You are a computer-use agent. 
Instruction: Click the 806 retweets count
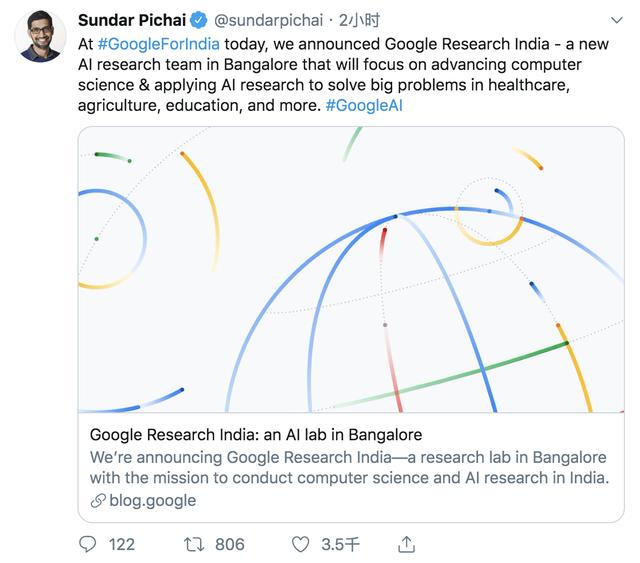[229, 544]
